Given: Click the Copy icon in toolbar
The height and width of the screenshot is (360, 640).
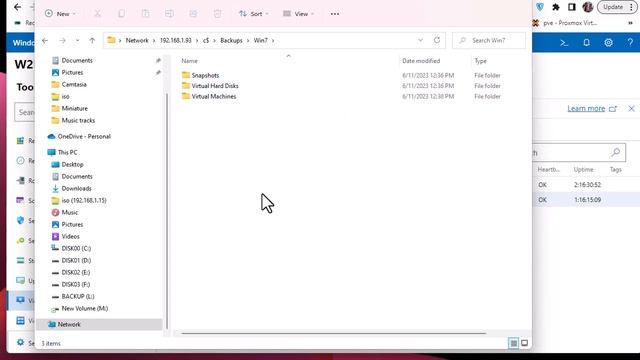Looking at the screenshot, I should (x=121, y=14).
